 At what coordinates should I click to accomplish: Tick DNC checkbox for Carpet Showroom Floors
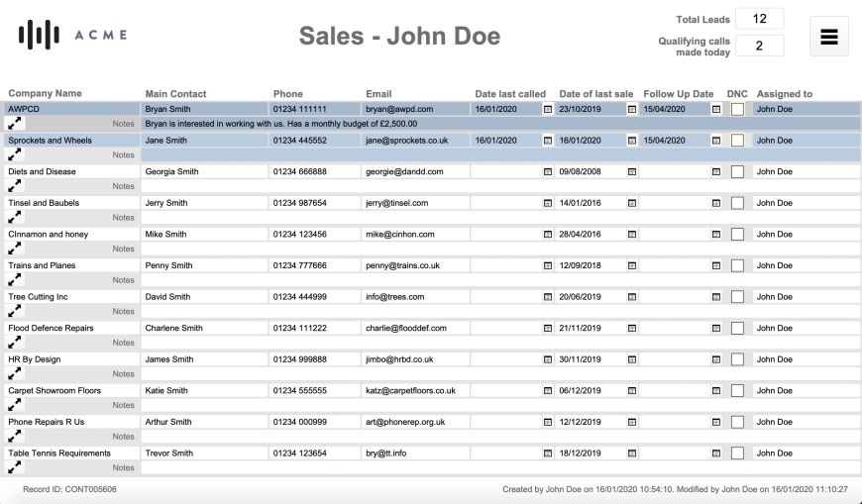(x=737, y=391)
